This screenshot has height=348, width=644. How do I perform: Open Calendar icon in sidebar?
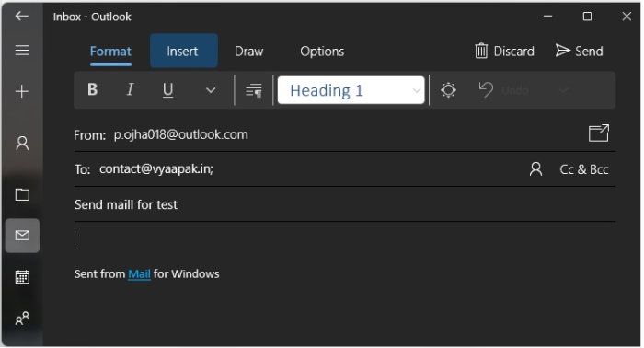[22, 277]
